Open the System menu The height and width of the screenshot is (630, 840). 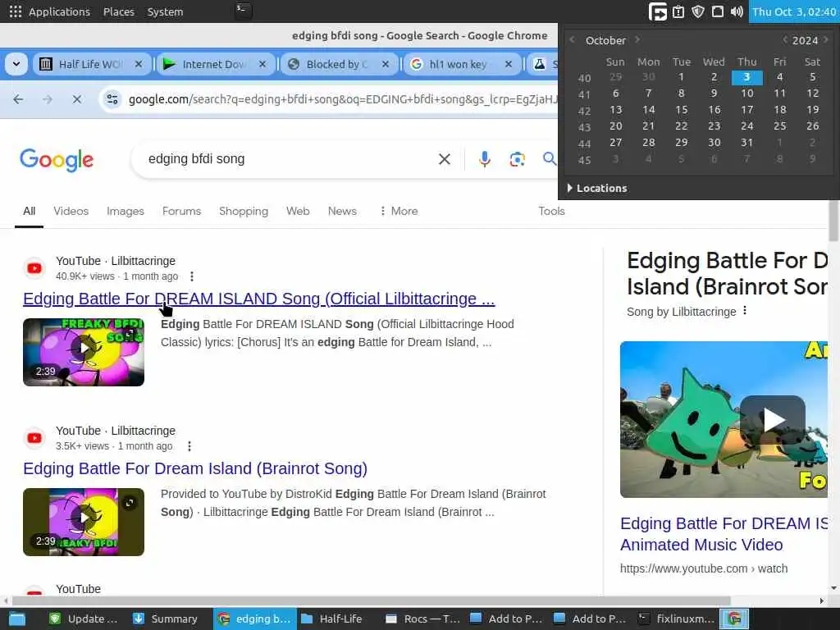(165, 11)
